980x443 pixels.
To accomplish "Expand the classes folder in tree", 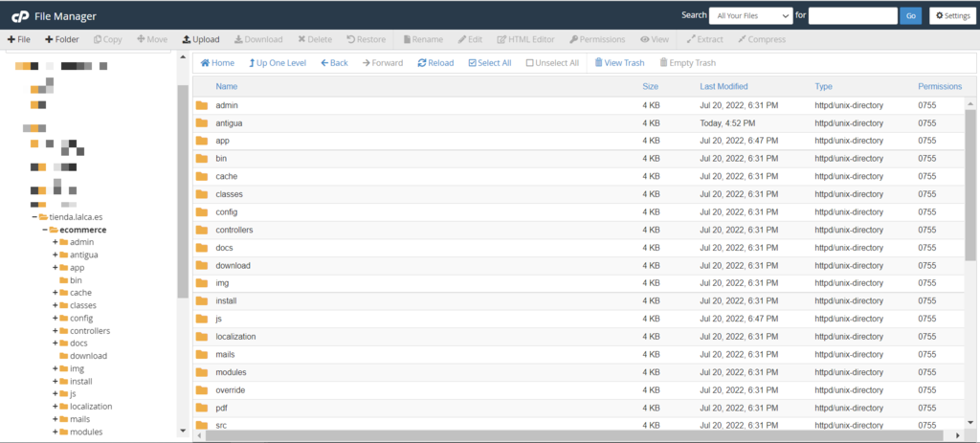I will tap(55, 305).
